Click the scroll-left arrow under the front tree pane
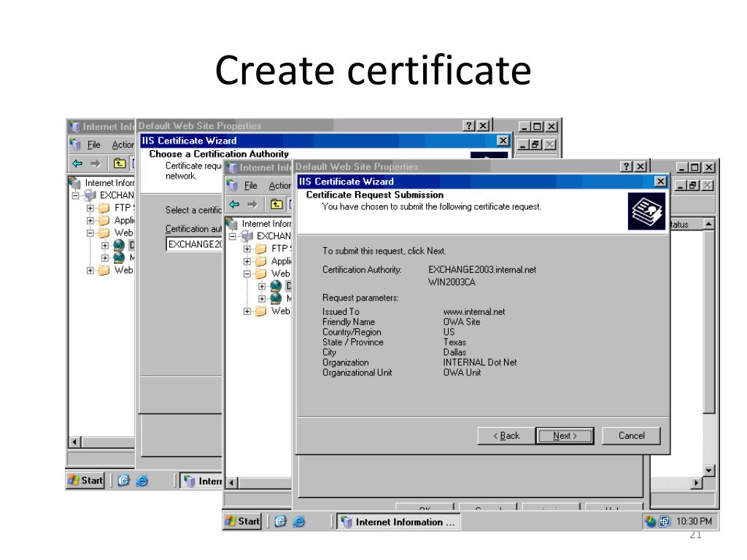 click(x=231, y=483)
